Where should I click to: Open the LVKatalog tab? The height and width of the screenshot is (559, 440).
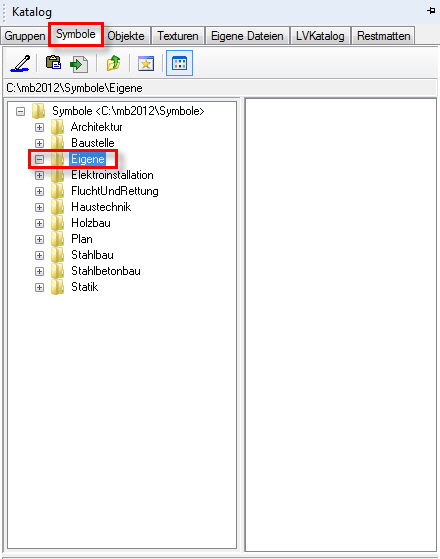click(x=320, y=36)
